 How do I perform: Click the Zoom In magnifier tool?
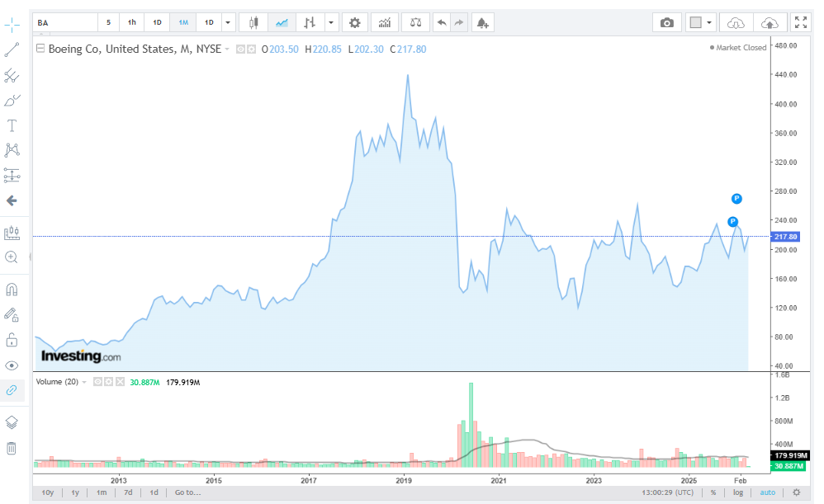coord(12,257)
